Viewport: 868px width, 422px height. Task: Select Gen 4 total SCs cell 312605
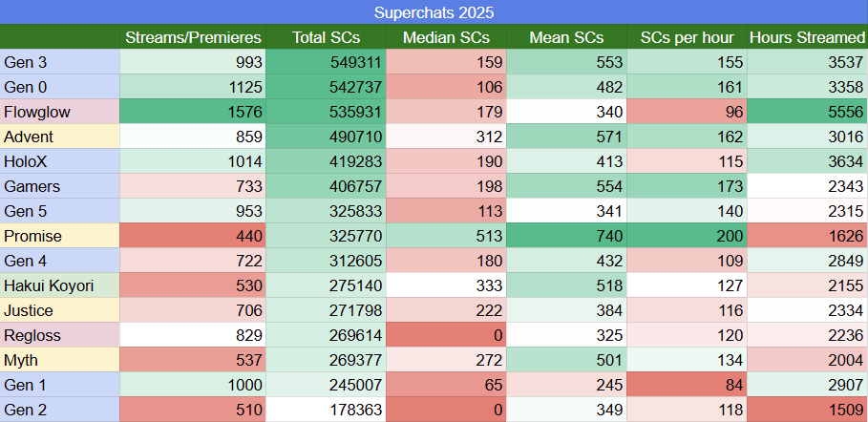click(326, 261)
